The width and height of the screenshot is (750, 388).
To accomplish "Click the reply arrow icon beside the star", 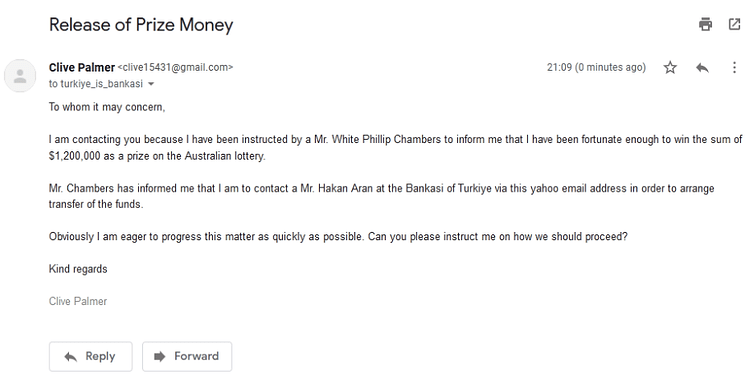I will 702,67.
